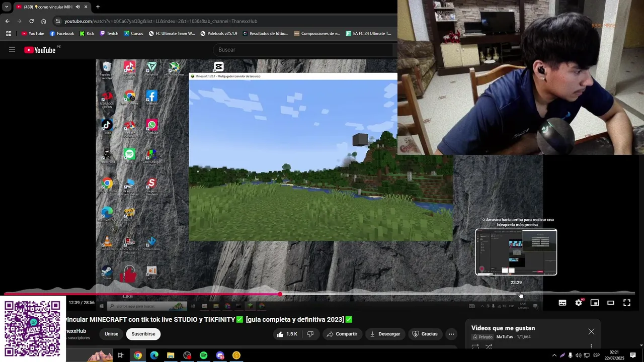Open the site information icon in address bar

pyautogui.click(x=58, y=21)
